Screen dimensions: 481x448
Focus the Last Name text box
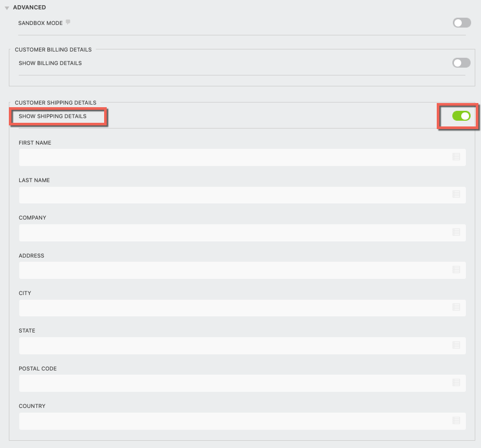click(234, 195)
